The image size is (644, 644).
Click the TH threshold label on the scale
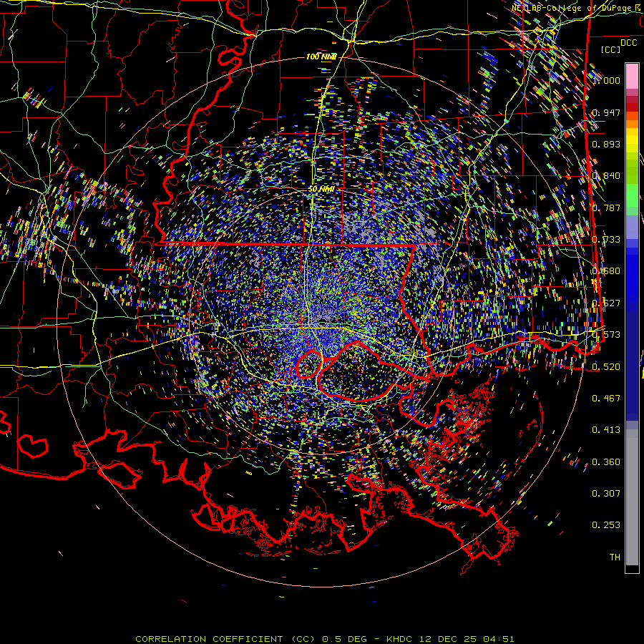point(615,557)
